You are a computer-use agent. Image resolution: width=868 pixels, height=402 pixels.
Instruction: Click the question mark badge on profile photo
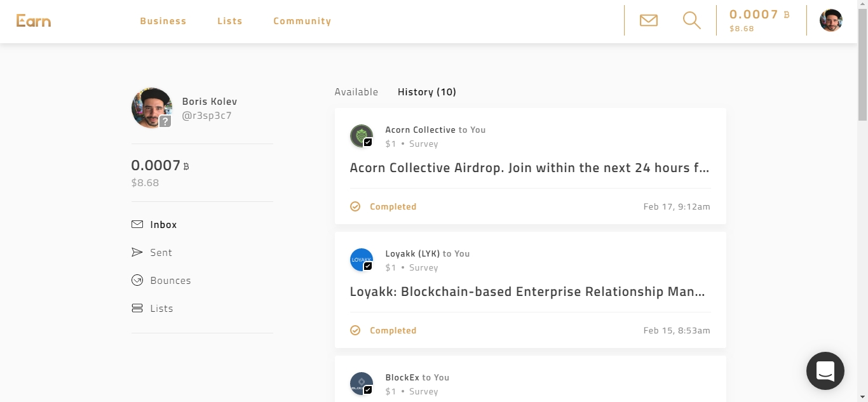tap(165, 121)
